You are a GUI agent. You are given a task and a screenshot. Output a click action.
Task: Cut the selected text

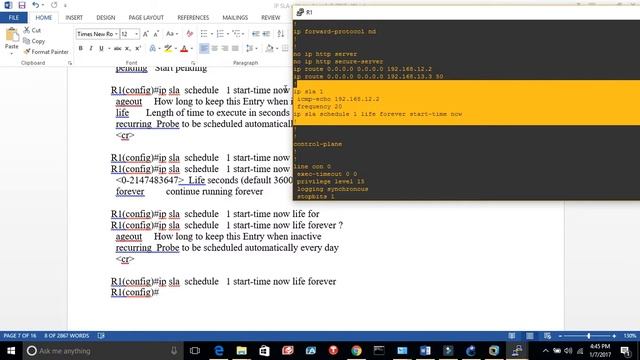(x=32, y=30)
